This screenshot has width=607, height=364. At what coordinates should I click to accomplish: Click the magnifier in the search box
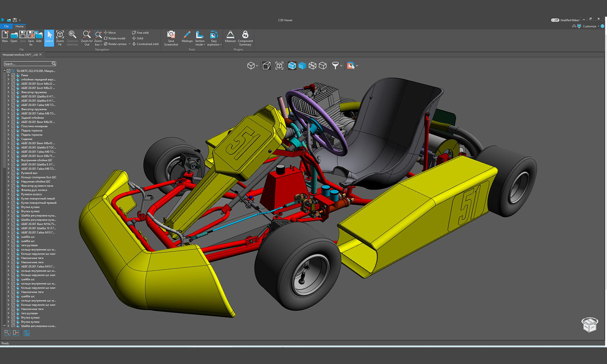pyautogui.click(x=53, y=64)
